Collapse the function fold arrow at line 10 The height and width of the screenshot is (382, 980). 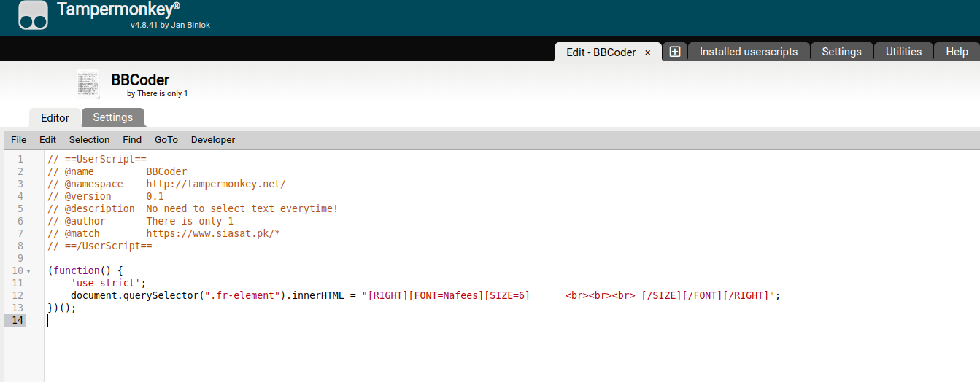[28, 271]
